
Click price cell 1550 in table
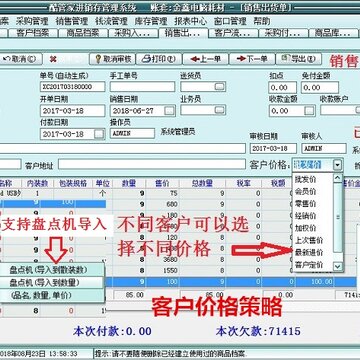click(162, 271)
